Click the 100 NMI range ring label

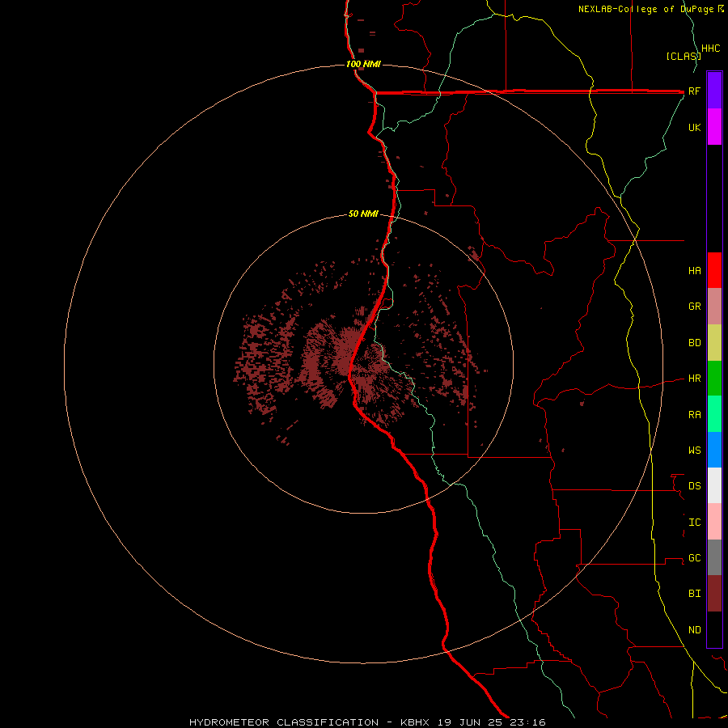coord(363,64)
